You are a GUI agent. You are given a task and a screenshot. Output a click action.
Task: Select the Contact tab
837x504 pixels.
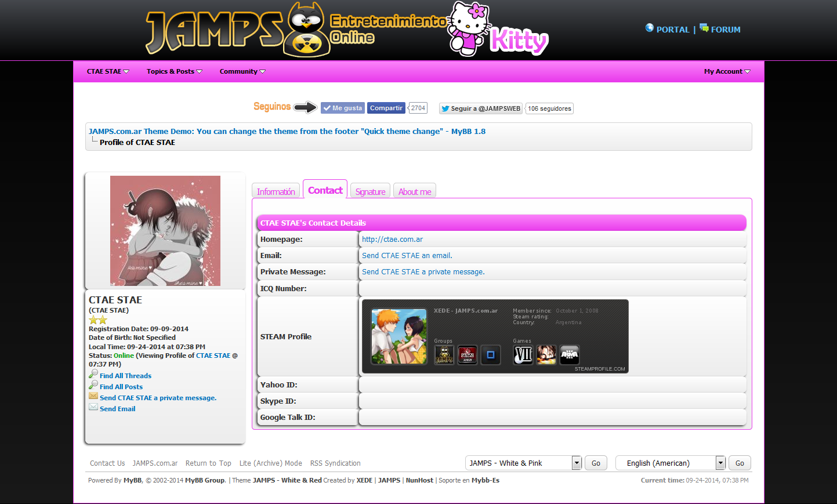tap(325, 190)
